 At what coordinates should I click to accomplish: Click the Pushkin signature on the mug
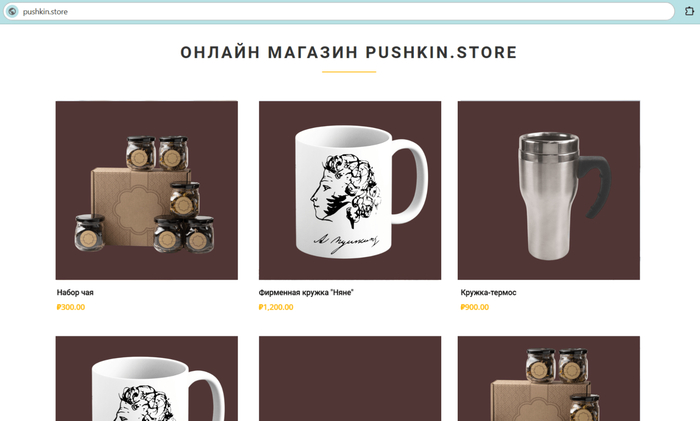pyautogui.click(x=346, y=242)
